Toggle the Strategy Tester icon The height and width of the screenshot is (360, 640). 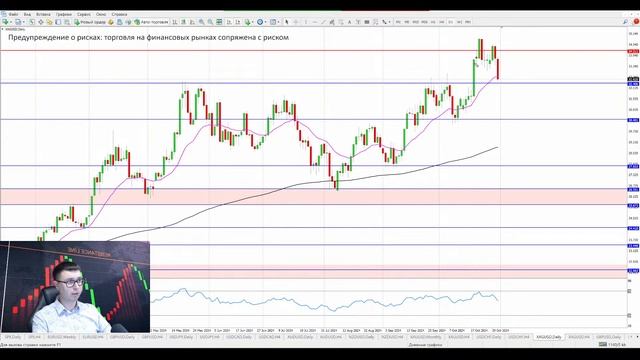(x=67, y=22)
